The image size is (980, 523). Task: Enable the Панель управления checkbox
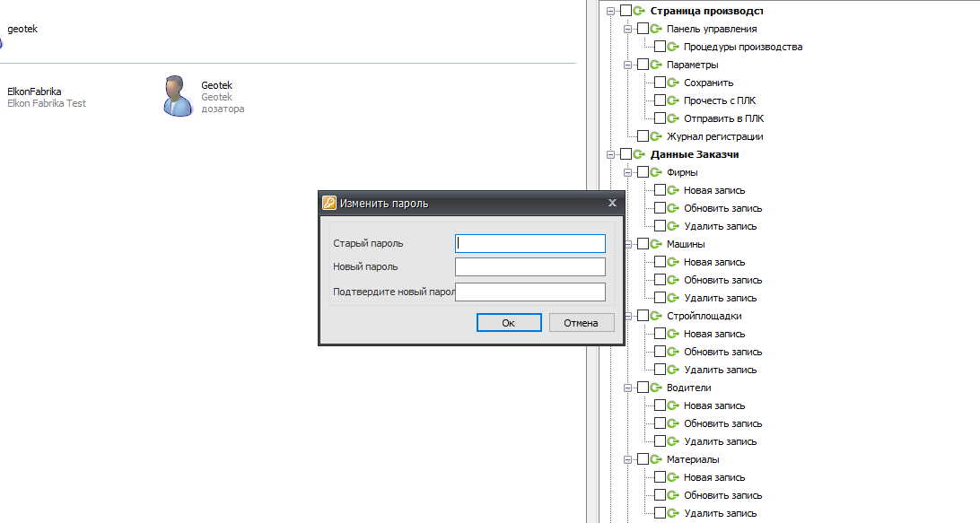[x=643, y=29]
